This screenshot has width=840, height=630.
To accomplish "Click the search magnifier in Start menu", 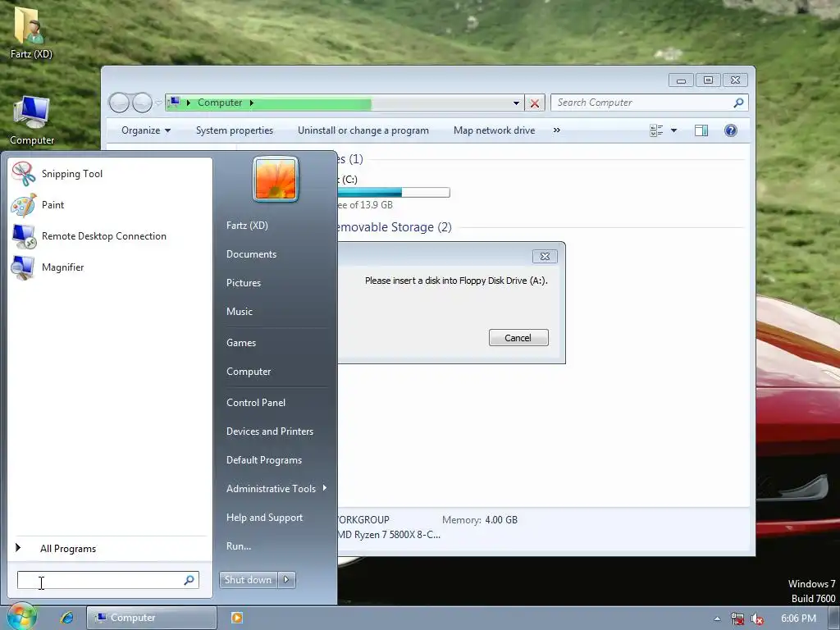I will point(189,580).
